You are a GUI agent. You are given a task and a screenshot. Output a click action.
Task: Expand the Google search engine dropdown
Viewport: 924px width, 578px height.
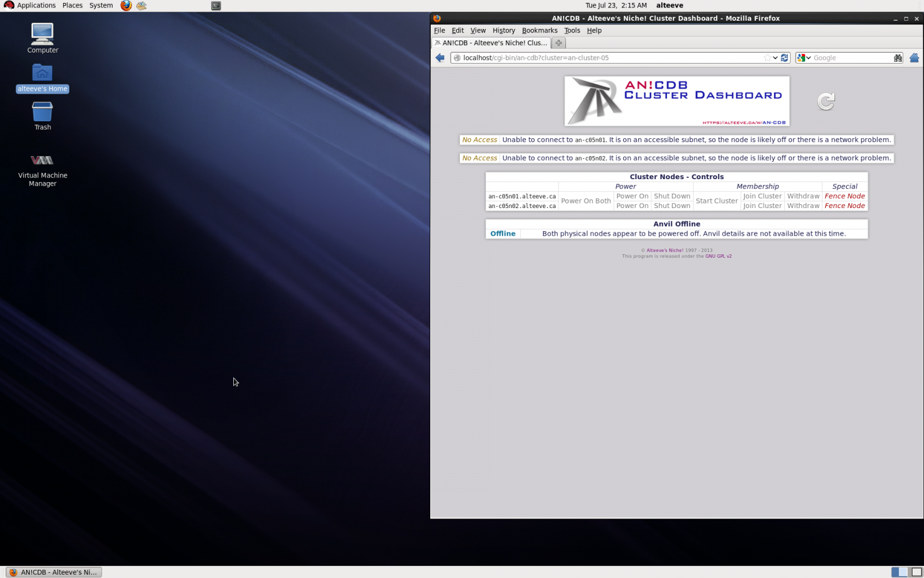[804, 58]
